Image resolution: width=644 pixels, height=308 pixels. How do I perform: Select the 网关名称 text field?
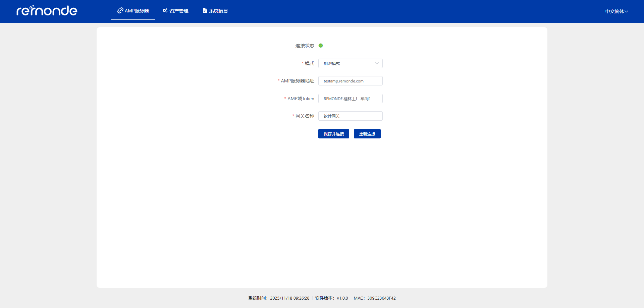coord(350,116)
